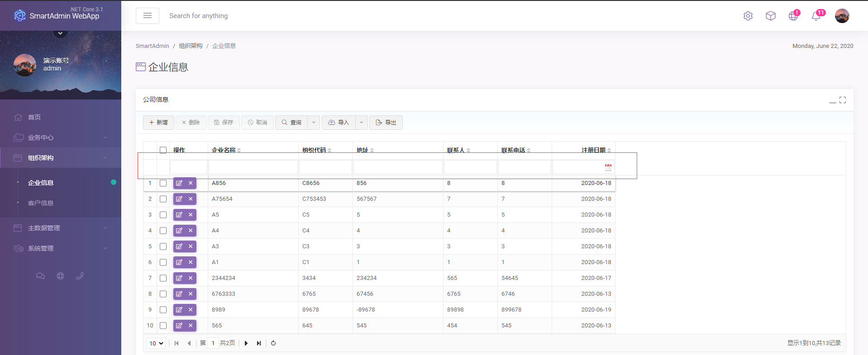
Task: Toggle fullscreen for the 公司信息 panel
Action: 842,100
